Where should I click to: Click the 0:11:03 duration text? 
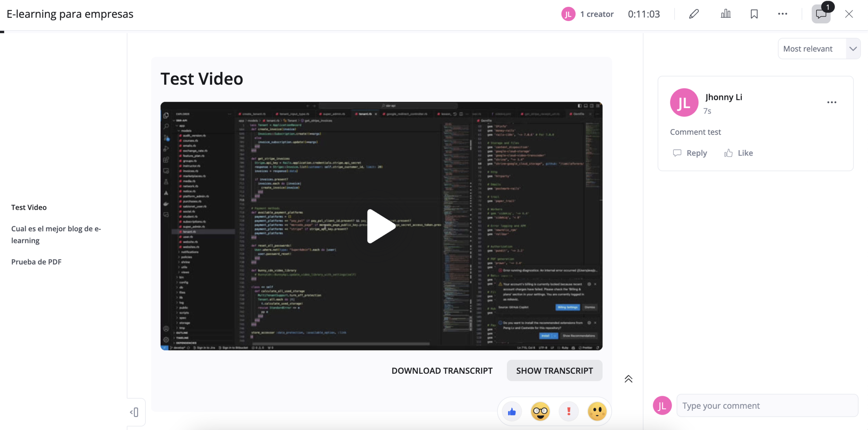(x=644, y=14)
